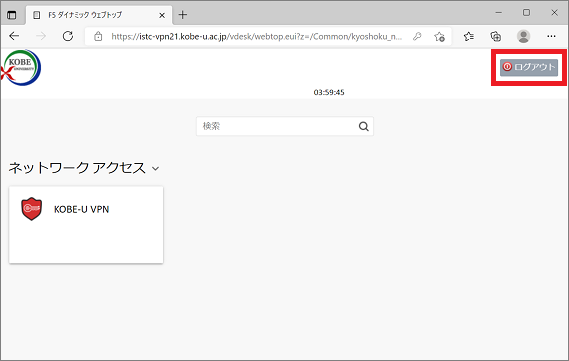Screen dimensions: 569x361
Task: Open the Collections icon
Action: 496,36
